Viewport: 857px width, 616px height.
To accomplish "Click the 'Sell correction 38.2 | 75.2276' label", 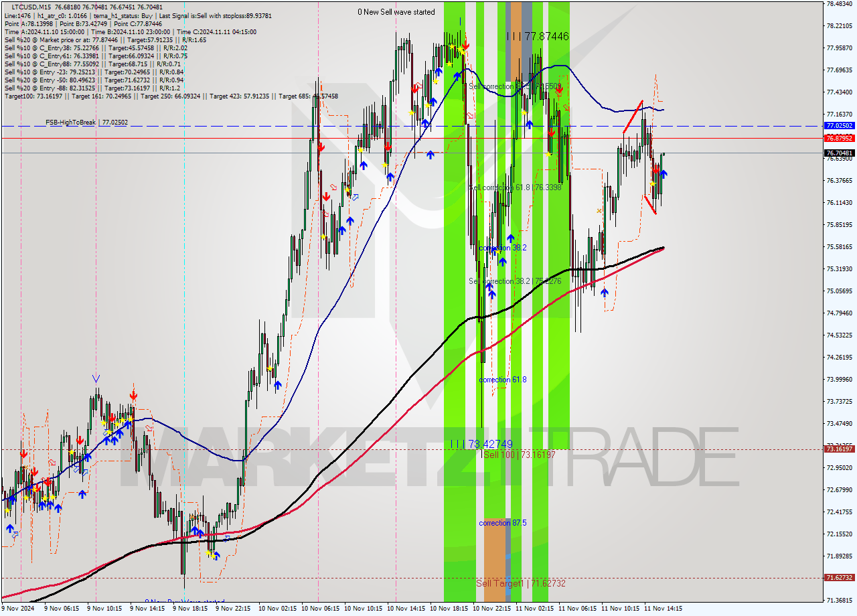I will point(515,281).
